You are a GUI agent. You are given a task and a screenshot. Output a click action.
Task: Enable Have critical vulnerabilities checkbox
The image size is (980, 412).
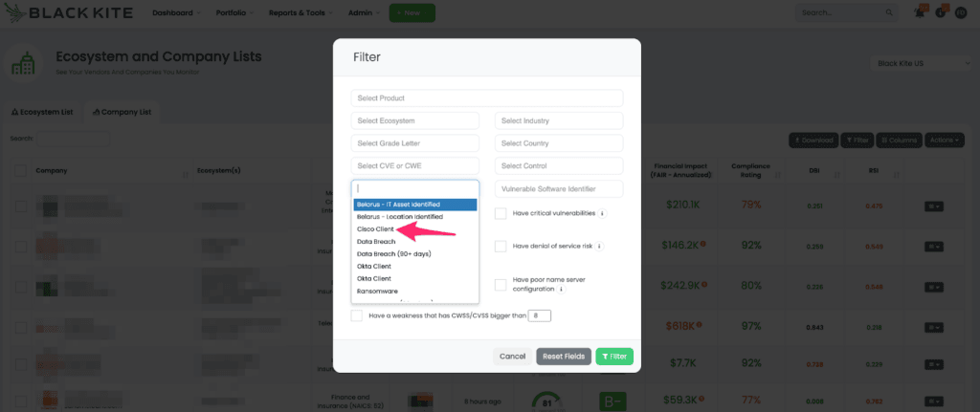click(x=501, y=213)
